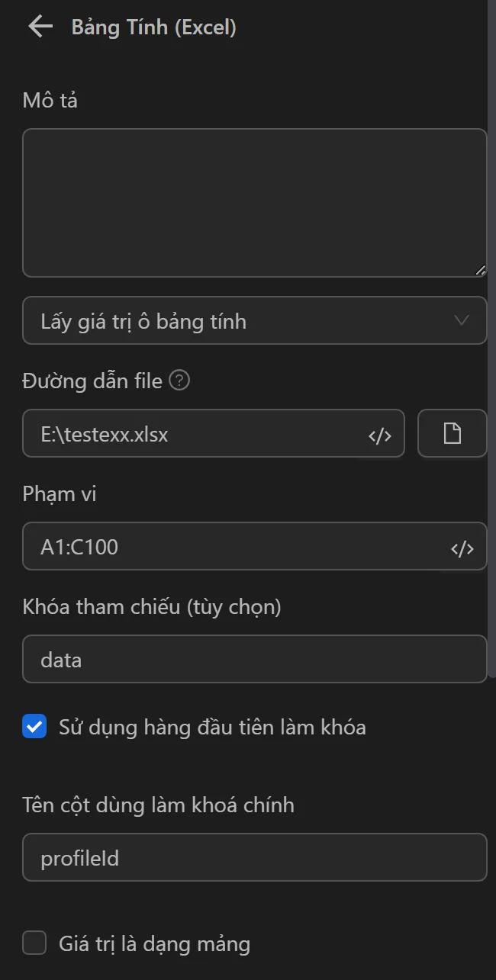This screenshot has height=980, width=496.
Task: Click the document icon to browse for xlsx
Action: [452, 433]
